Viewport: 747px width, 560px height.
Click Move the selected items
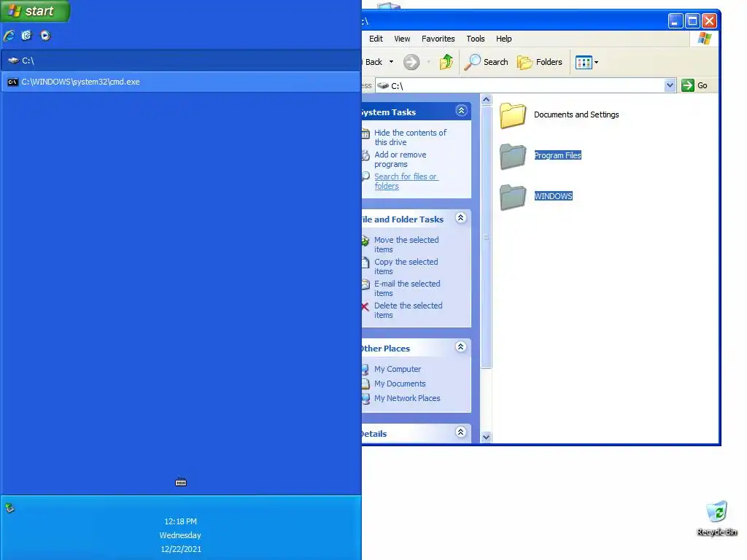point(406,244)
